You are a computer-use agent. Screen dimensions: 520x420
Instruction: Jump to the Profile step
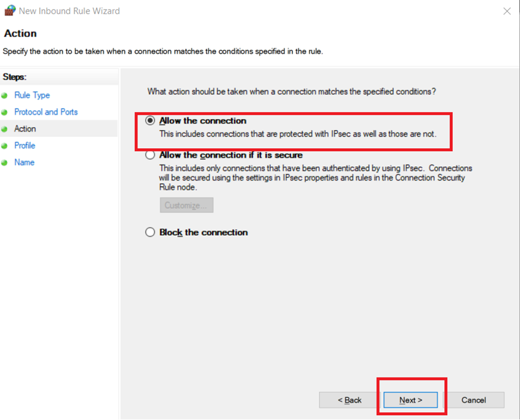[25, 146]
